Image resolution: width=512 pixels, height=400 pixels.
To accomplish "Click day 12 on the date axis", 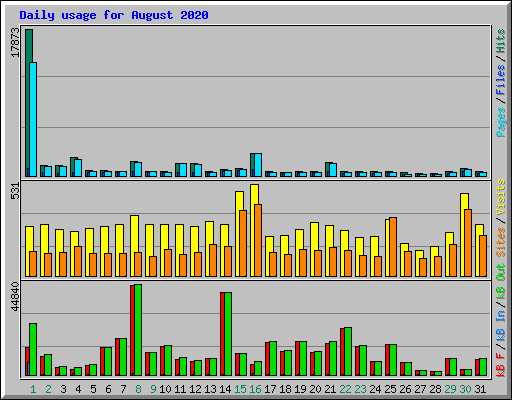I will point(195,389).
